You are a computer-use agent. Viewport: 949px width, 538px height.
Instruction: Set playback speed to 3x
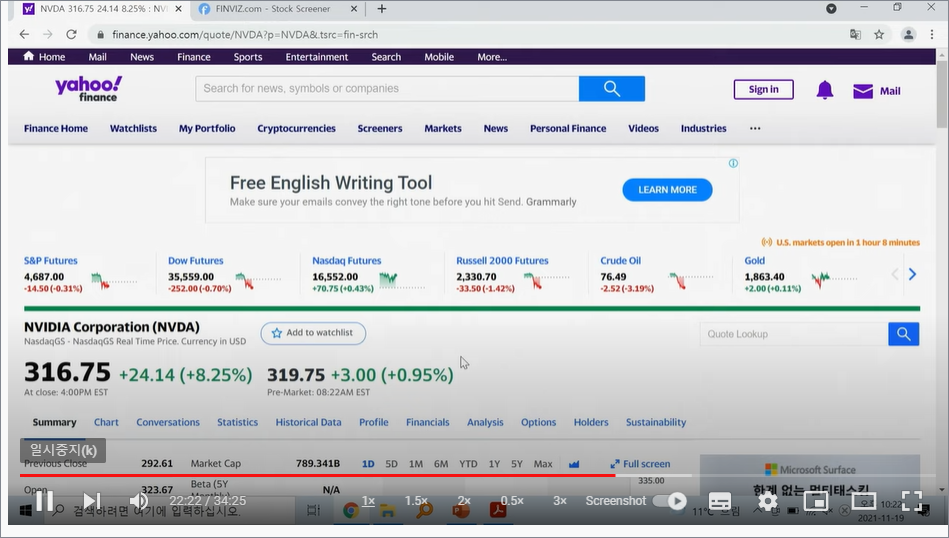point(560,501)
